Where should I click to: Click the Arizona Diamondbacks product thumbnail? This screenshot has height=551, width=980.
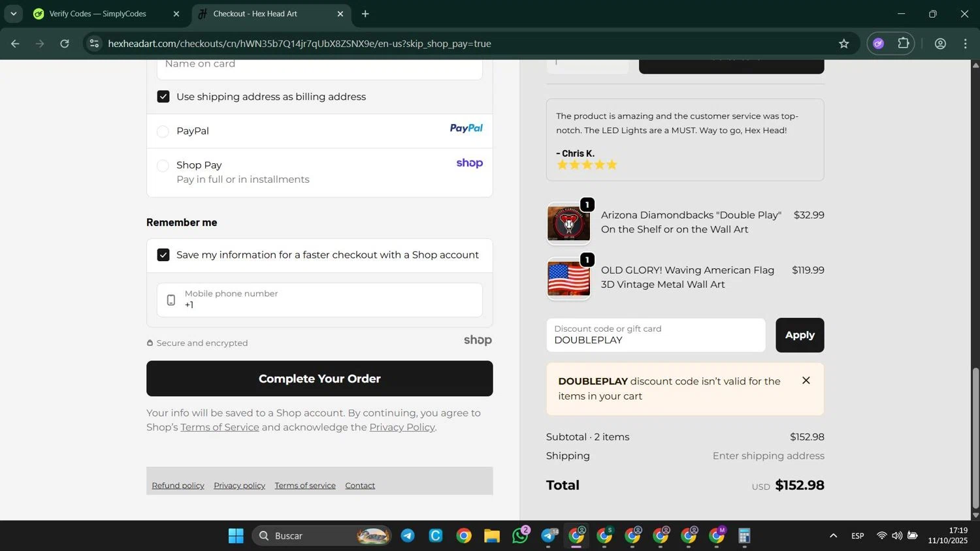click(568, 223)
